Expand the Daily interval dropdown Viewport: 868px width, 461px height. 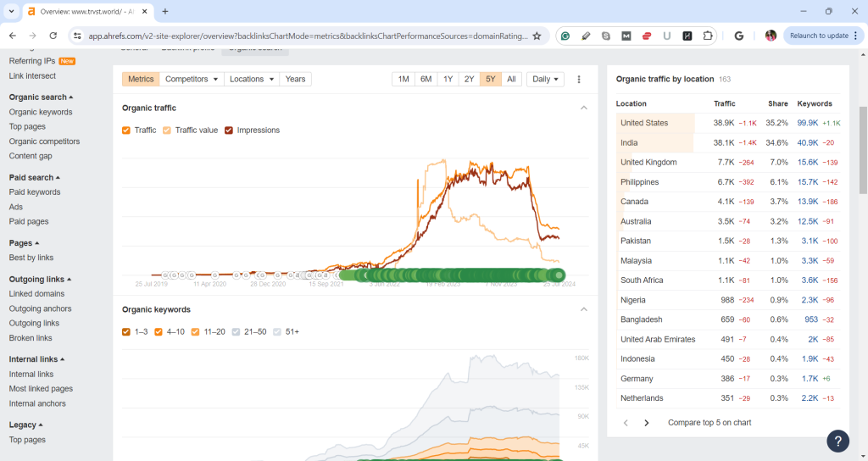point(545,79)
